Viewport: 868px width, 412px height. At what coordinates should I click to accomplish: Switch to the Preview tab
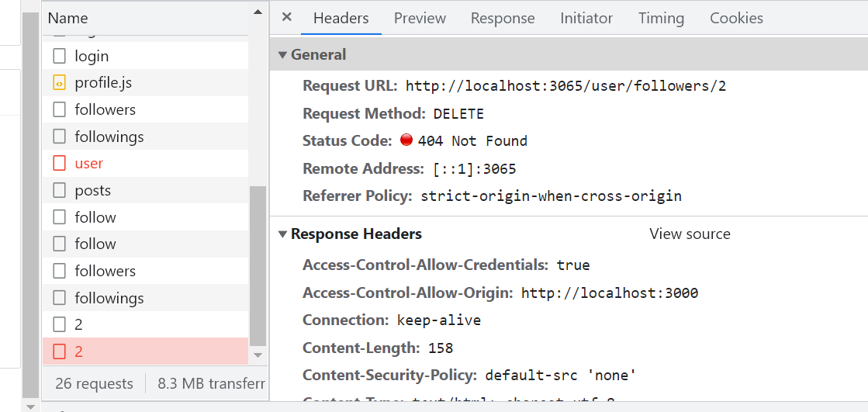(x=420, y=18)
